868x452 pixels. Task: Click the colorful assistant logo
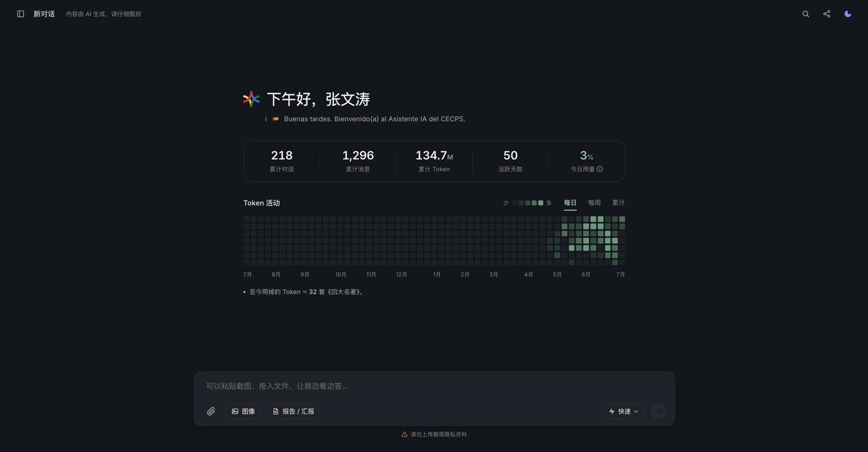pyautogui.click(x=251, y=99)
